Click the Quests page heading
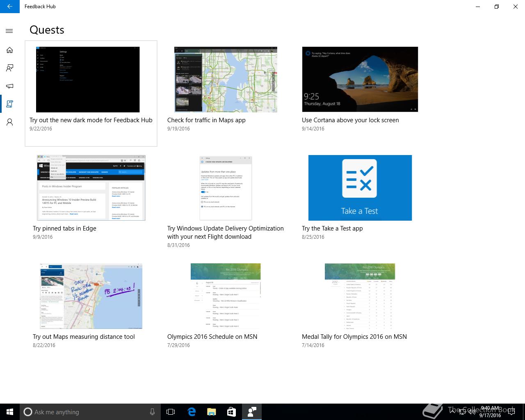525x420 pixels. (x=47, y=30)
